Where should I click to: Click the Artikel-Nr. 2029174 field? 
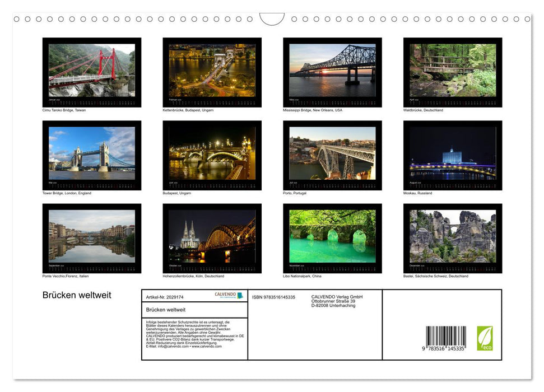pyautogui.click(x=164, y=296)
